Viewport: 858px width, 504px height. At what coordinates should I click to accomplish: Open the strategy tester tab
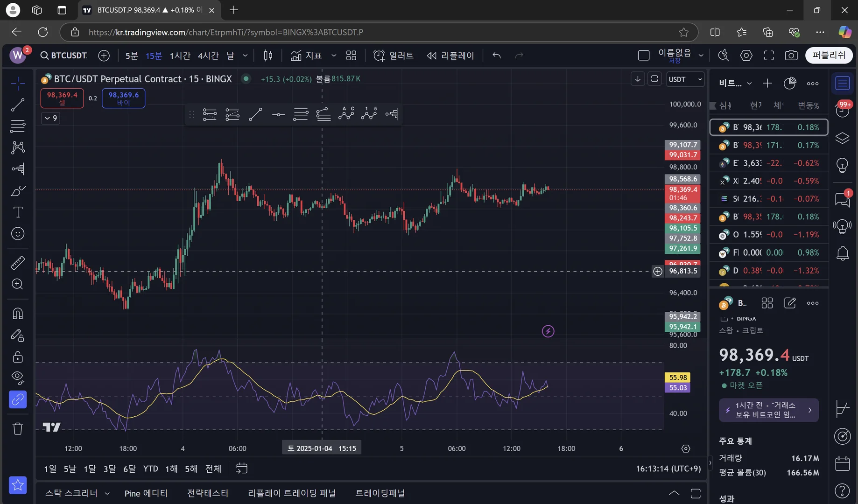[208, 493]
